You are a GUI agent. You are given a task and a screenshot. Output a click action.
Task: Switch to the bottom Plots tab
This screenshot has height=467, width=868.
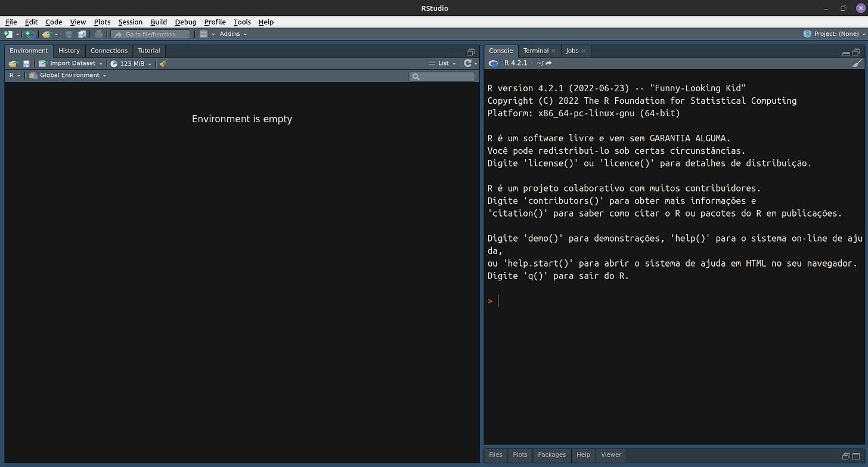coord(520,454)
